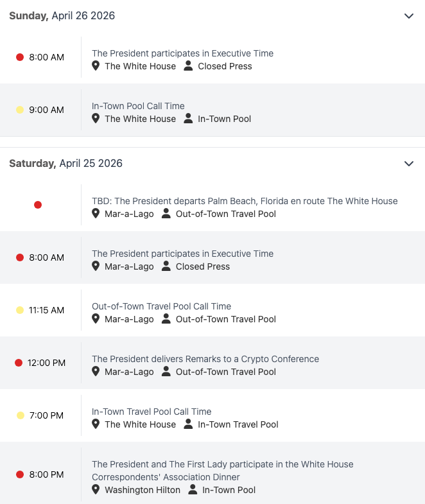
Task: Click the Sunday, April 26 2026 heading
Action: coord(62,16)
